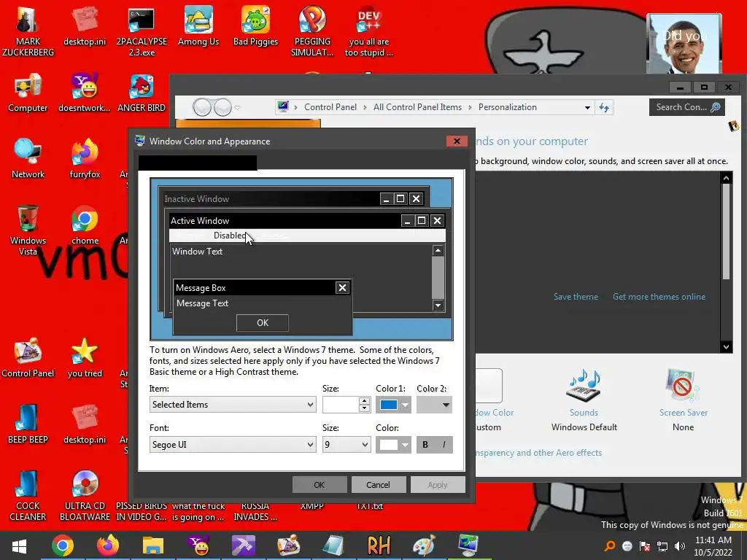Click All Control Panel Items breadcrumb
Image resolution: width=747 pixels, height=560 pixels.
(417, 107)
